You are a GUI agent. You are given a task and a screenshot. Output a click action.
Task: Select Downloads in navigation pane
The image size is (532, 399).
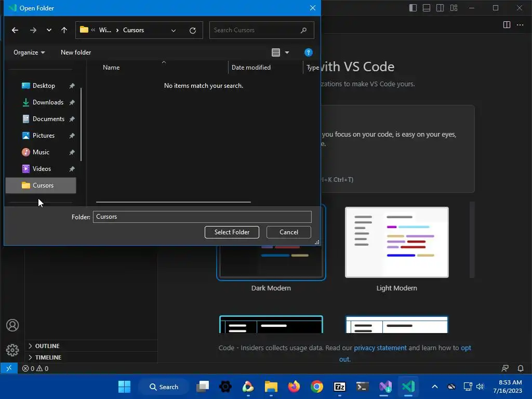point(47,102)
